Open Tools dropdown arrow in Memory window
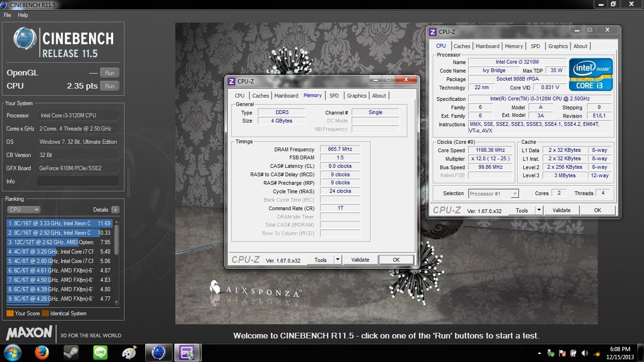Viewport: 644px width, 362px height. click(x=338, y=260)
